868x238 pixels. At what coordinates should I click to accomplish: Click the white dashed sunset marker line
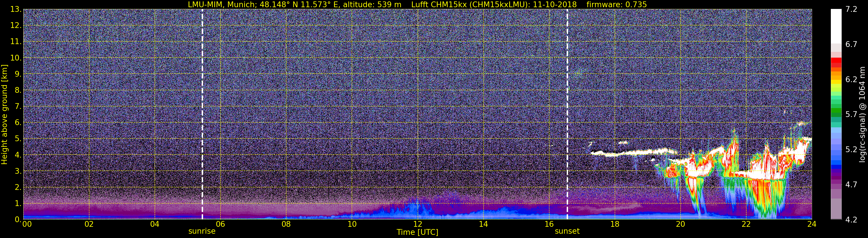click(x=567, y=114)
